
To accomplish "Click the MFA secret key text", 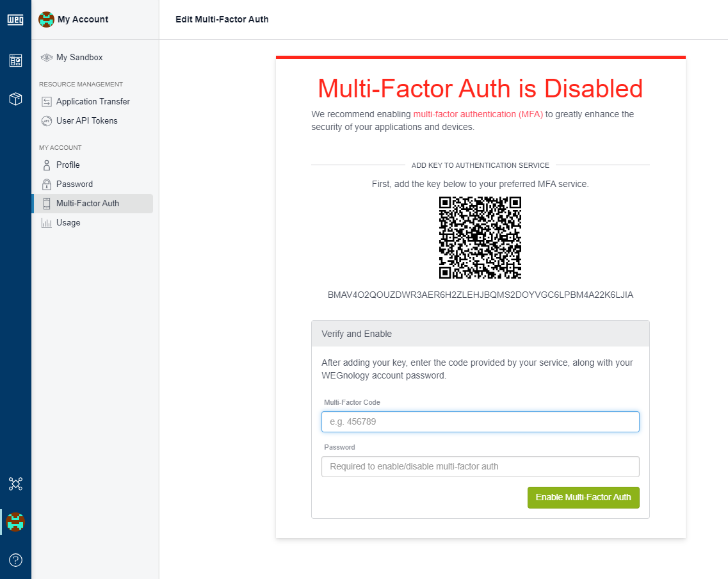I will click(x=480, y=295).
